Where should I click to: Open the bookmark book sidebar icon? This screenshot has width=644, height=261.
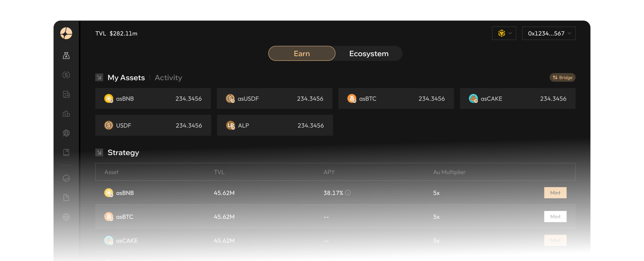click(66, 152)
